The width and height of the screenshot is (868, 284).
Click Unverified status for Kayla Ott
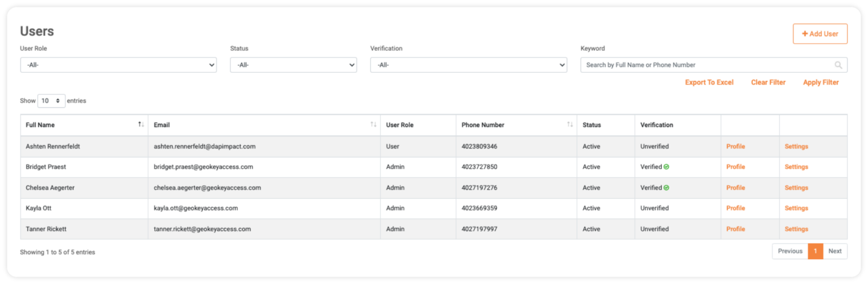pos(654,208)
